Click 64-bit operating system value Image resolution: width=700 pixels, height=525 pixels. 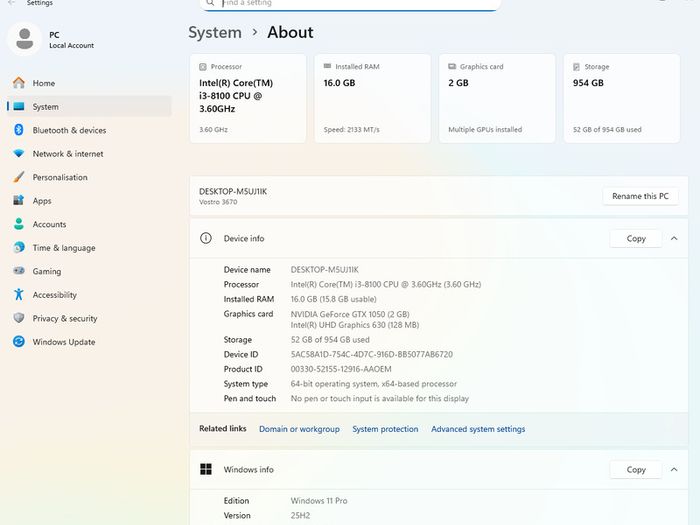[374, 383]
